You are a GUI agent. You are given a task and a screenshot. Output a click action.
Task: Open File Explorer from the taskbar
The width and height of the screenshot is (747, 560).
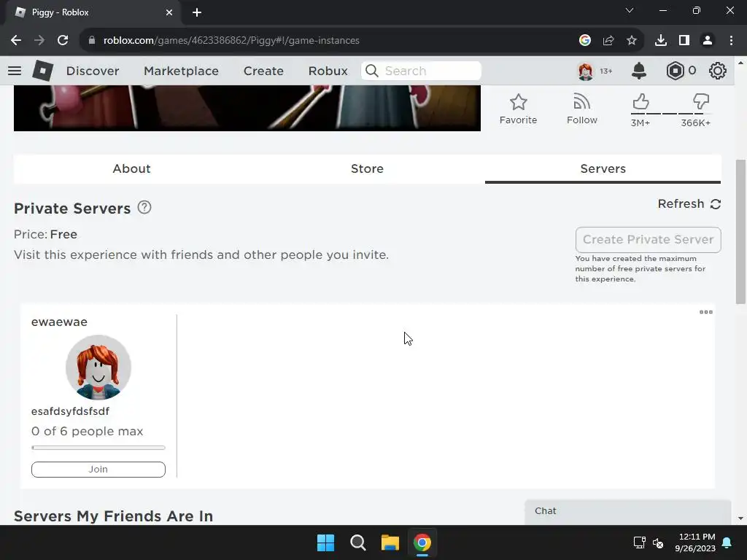pos(390,542)
